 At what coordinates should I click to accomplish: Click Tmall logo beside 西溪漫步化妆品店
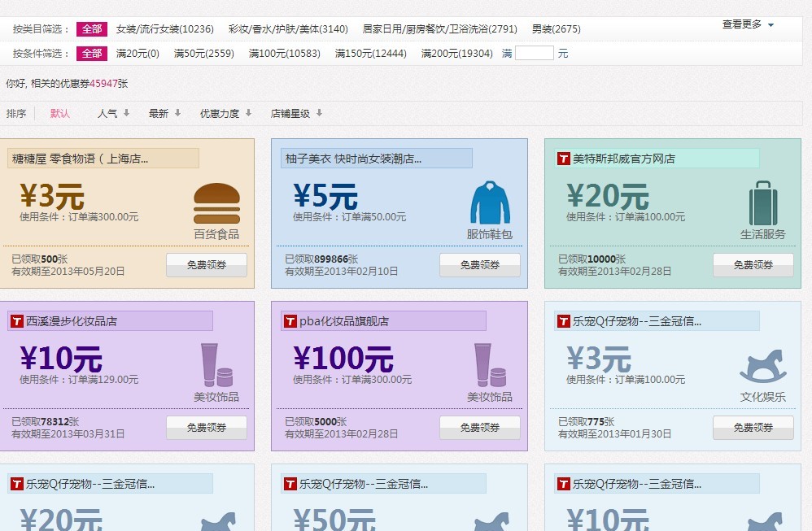(17, 321)
